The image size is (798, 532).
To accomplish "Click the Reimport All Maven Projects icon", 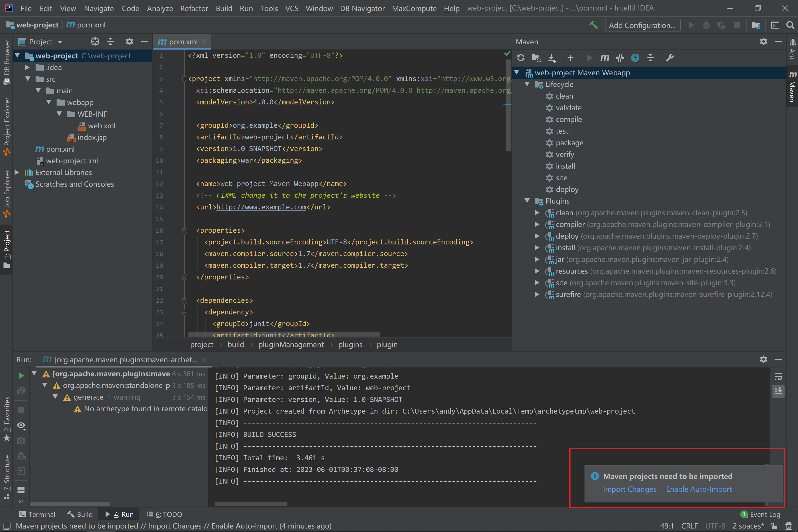I will pyautogui.click(x=521, y=58).
